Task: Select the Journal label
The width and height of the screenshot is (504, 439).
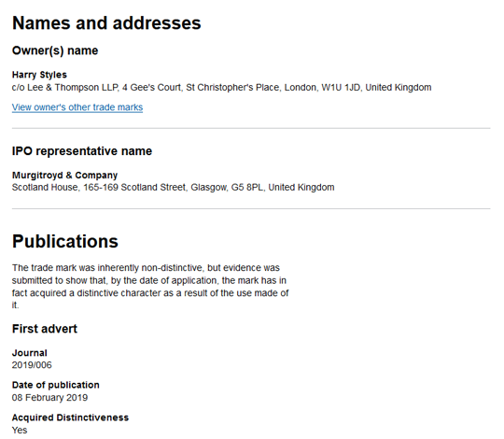Action: [x=30, y=353]
